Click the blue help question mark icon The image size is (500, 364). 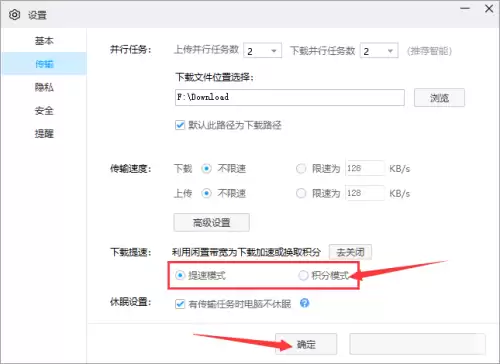(x=304, y=303)
